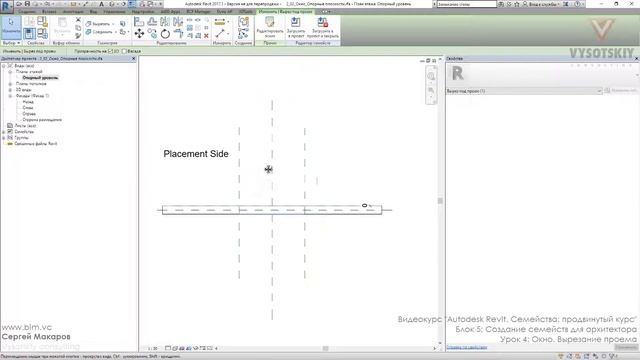
Task: Select the measure between two points tool
Action: click(220, 33)
